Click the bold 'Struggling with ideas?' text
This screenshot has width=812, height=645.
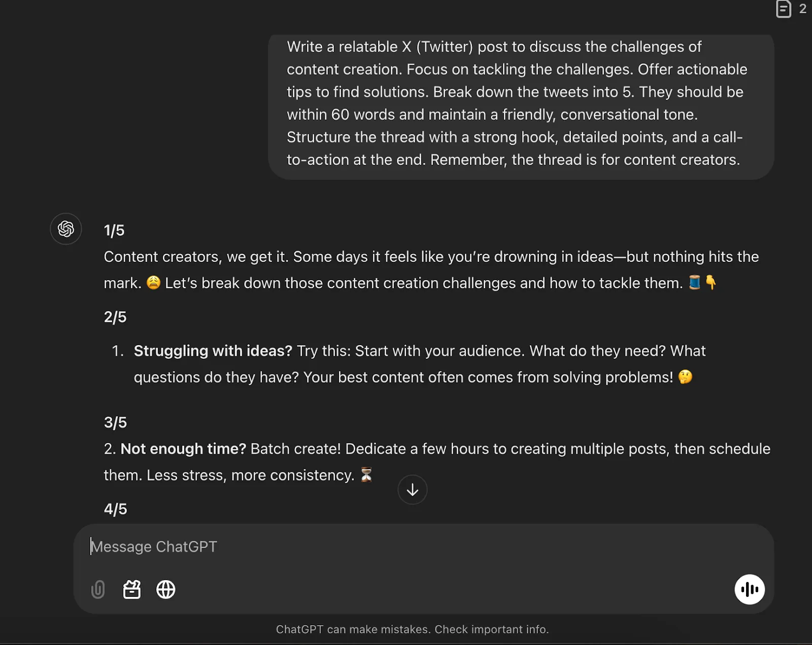[x=213, y=351]
